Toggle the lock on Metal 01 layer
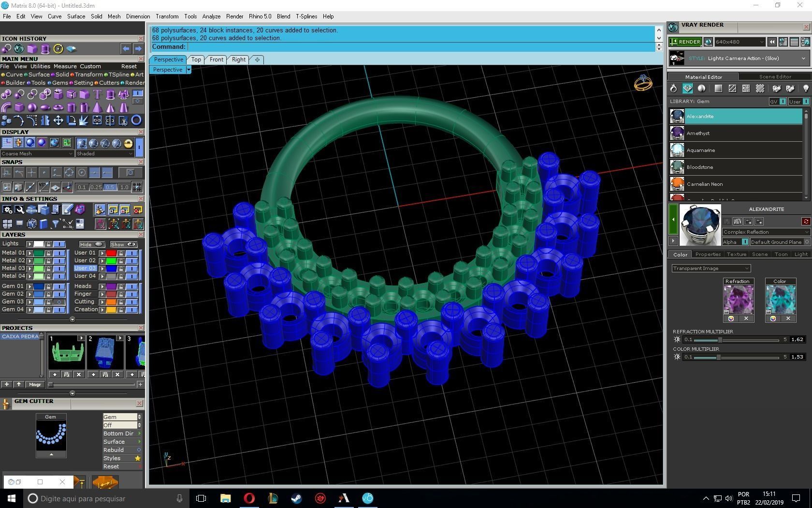The height and width of the screenshot is (508, 812). (x=48, y=253)
